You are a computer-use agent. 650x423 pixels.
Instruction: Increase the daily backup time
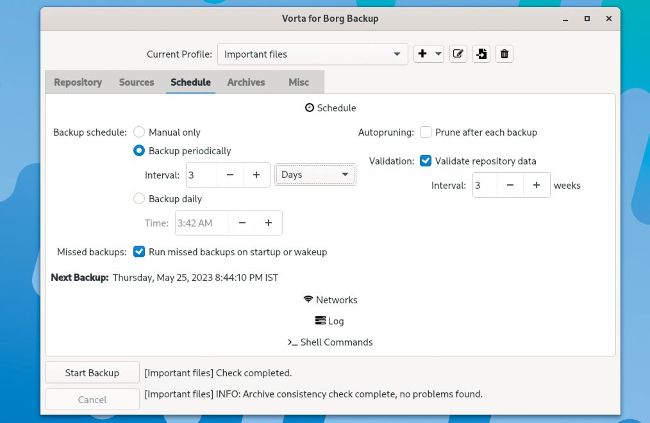(x=269, y=223)
